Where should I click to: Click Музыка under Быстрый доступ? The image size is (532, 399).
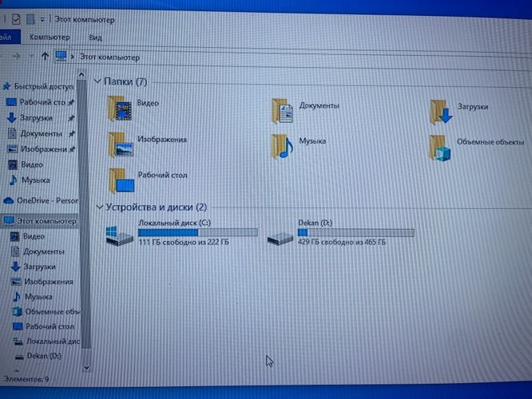(x=30, y=180)
